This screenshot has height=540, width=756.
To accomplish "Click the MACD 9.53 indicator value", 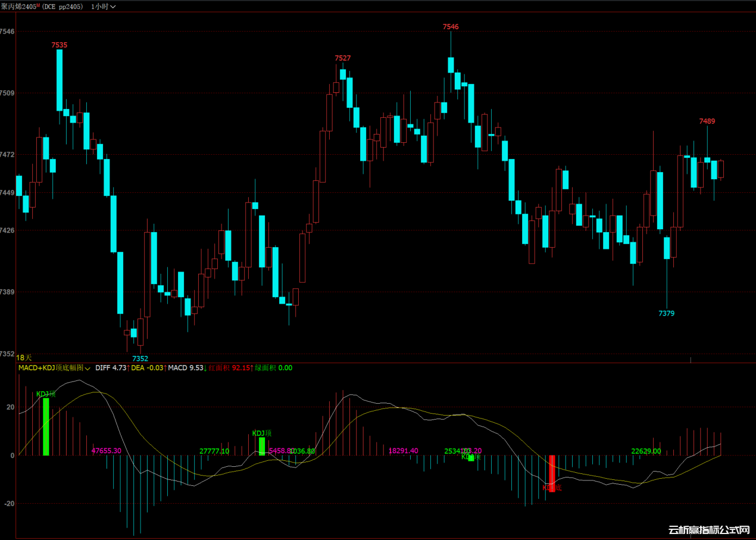I will pos(185,368).
